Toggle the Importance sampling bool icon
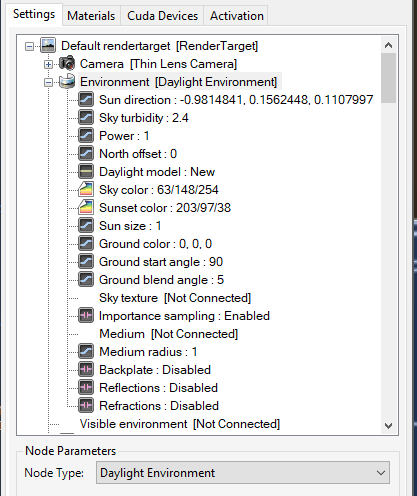 pos(86,315)
